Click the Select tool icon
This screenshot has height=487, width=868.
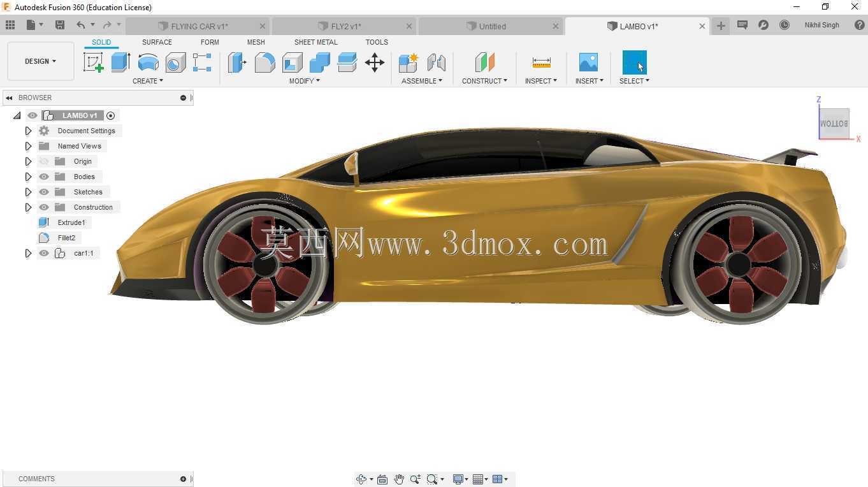tap(634, 62)
